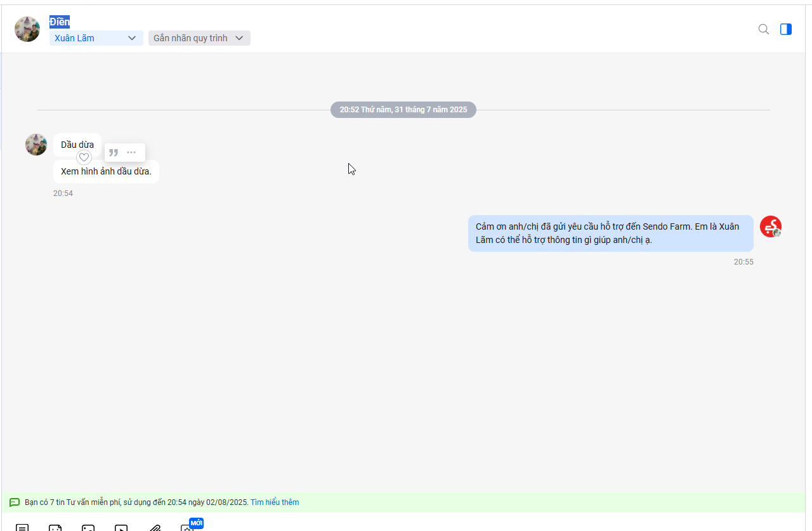The width and height of the screenshot is (812, 531).
Task: Click the agent greeting message bubble
Action: click(611, 233)
